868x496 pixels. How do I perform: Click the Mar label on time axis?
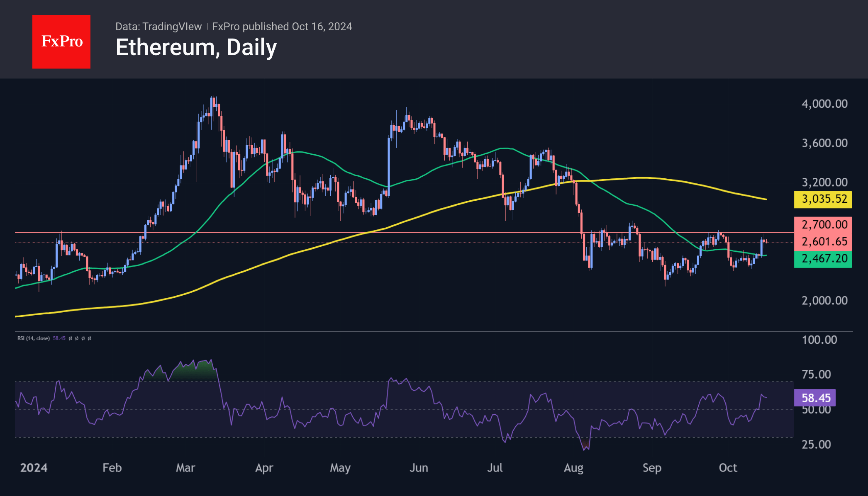point(185,468)
